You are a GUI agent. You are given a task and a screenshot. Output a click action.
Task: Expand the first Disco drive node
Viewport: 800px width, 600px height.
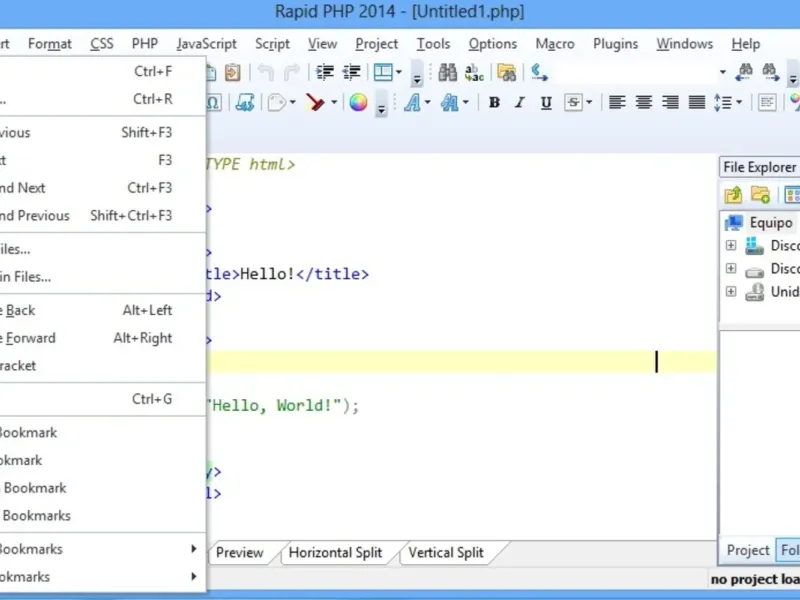tap(731, 245)
